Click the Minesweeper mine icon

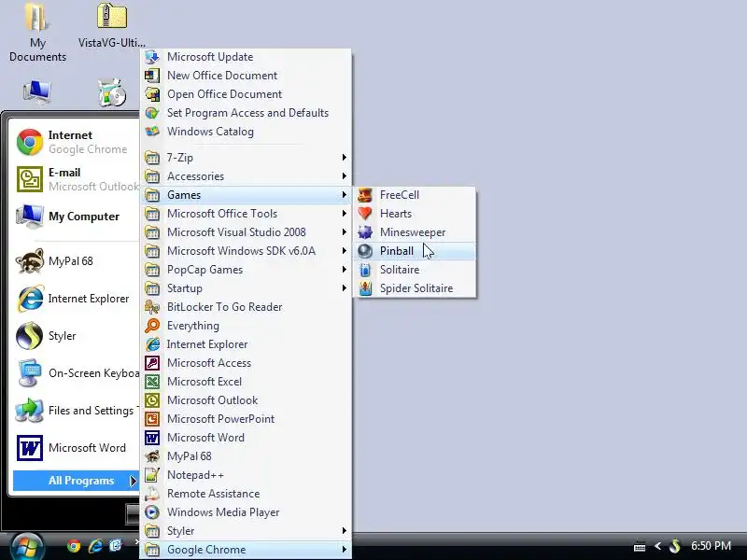[365, 232]
